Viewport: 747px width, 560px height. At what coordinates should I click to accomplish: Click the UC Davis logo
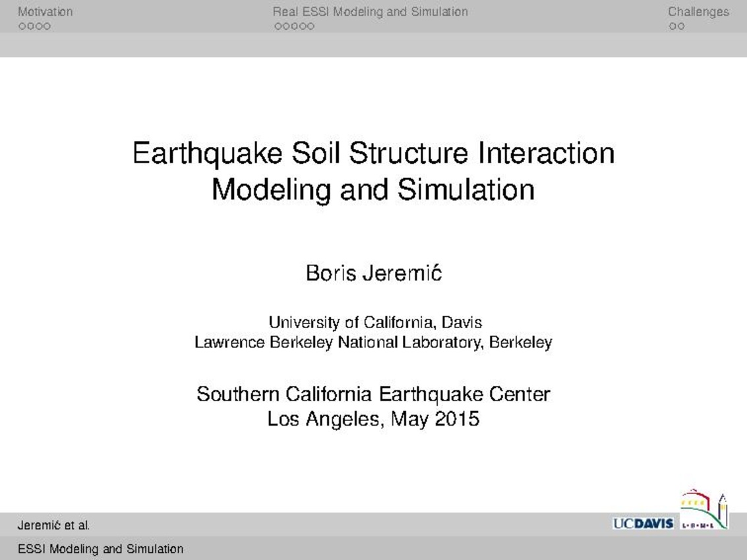(643, 524)
